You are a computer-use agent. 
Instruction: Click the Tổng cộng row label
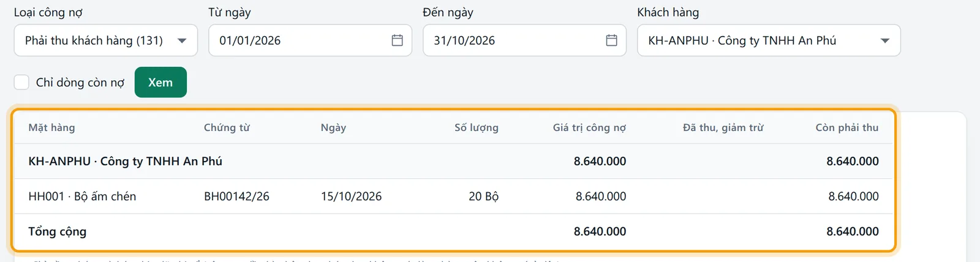click(57, 231)
